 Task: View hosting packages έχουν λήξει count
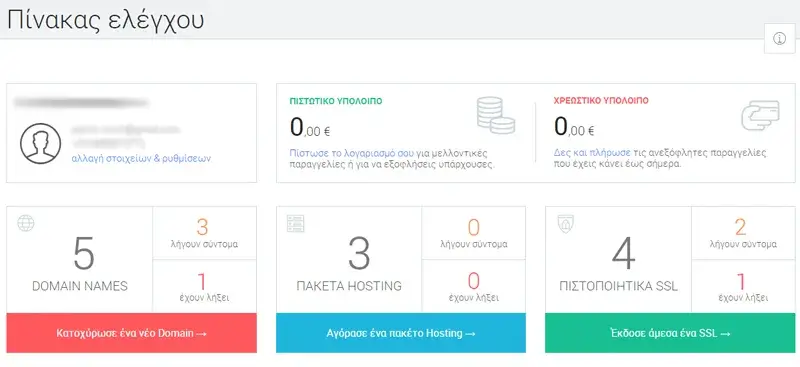(473, 286)
